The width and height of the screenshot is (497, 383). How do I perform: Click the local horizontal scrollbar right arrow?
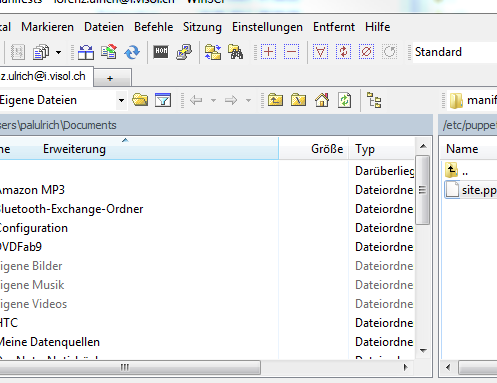[x=405, y=367]
